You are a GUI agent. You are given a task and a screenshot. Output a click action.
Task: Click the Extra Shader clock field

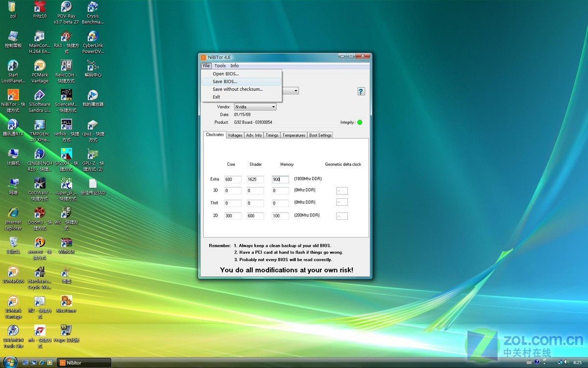(x=255, y=180)
